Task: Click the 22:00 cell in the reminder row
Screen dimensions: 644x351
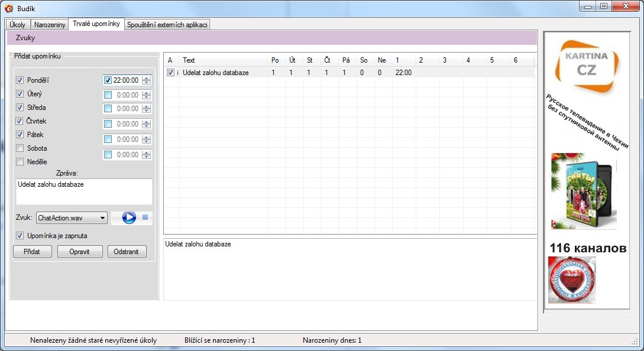Action: click(x=403, y=73)
